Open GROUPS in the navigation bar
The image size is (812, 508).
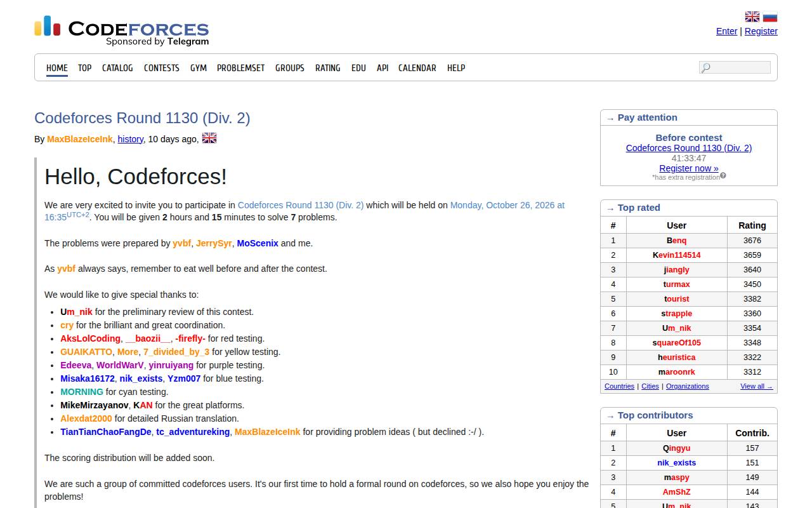click(x=290, y=68)
